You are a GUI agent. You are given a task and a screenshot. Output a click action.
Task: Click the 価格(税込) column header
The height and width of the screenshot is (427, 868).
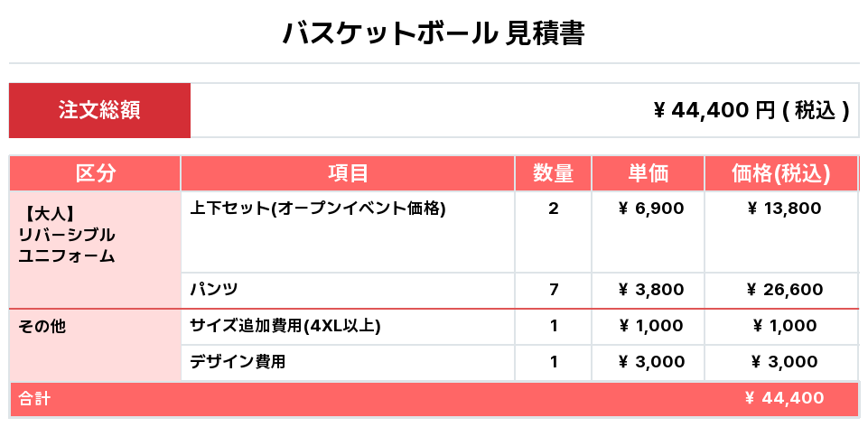click(x=781, y=173)
